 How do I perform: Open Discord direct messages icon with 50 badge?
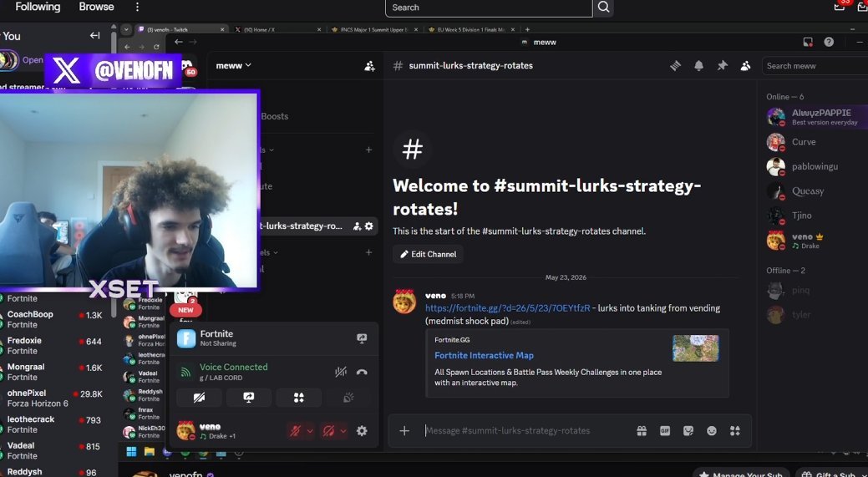188,66
